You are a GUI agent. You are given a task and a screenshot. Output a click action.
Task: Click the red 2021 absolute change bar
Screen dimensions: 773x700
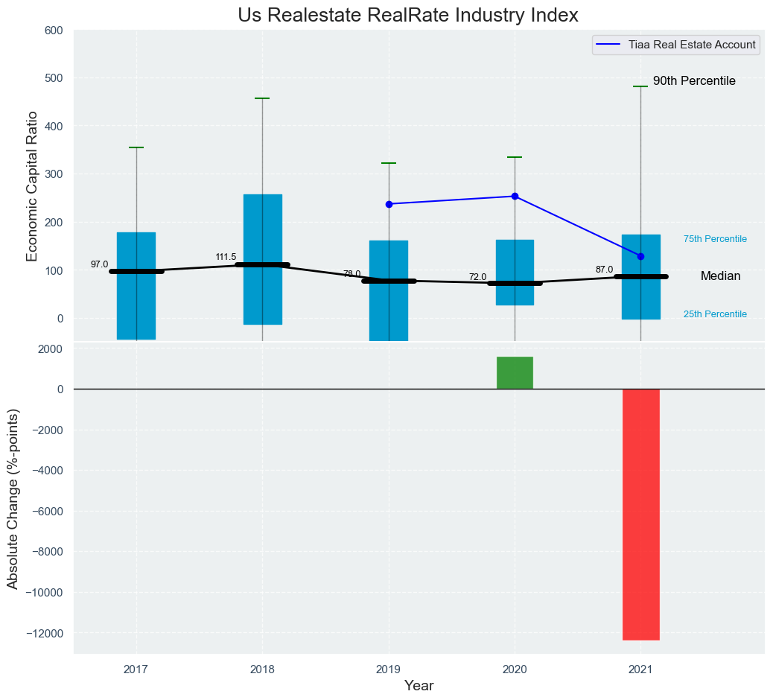640,514
